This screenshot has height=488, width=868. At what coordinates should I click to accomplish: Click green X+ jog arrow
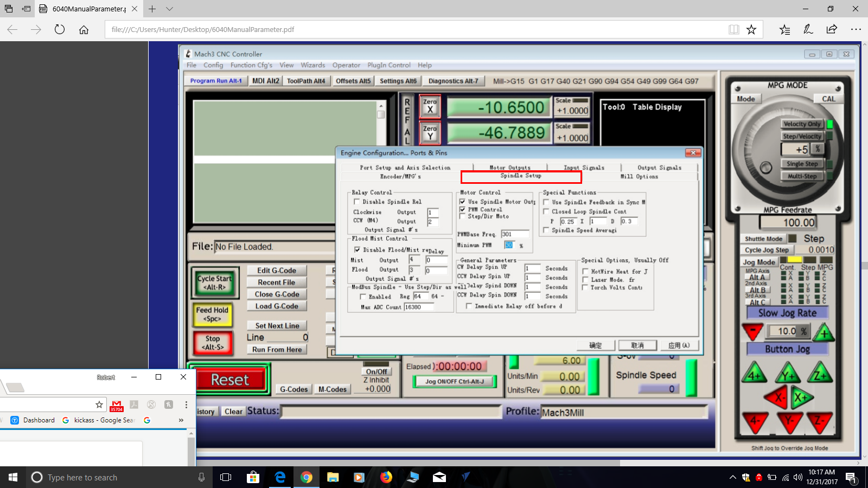[802, 397]
